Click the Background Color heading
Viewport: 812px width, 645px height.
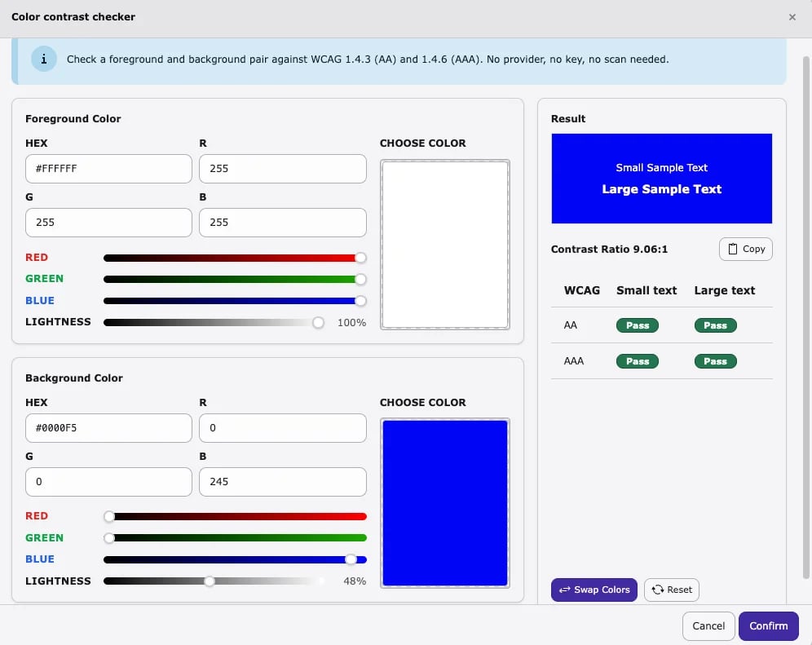pyautogui.click(x=74, y=378)
